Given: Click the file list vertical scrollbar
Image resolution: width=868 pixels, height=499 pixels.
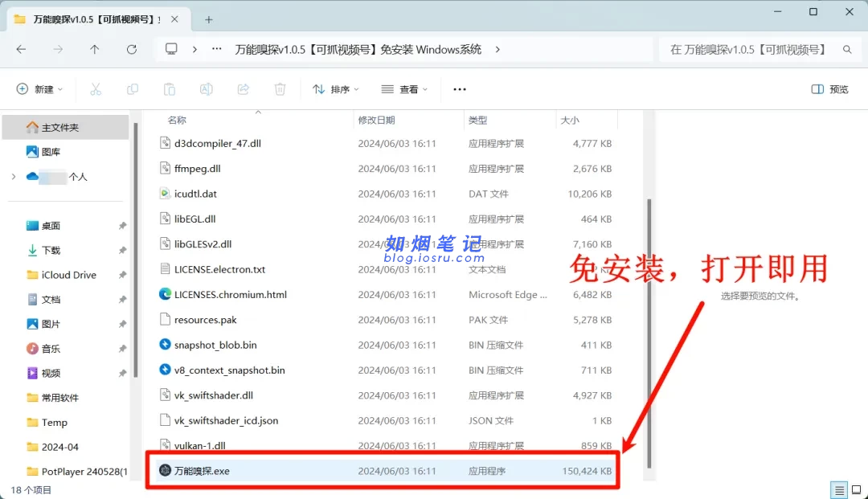Looking at the screenshot, I should 649,333.
